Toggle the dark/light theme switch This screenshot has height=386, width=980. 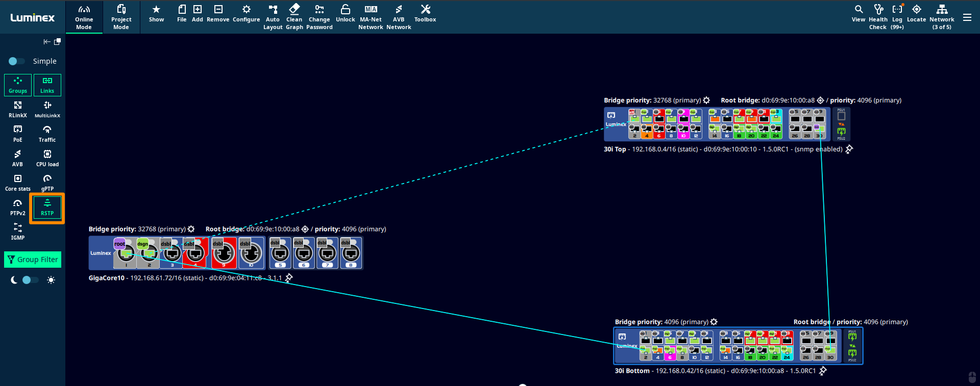tap(30, 280)
